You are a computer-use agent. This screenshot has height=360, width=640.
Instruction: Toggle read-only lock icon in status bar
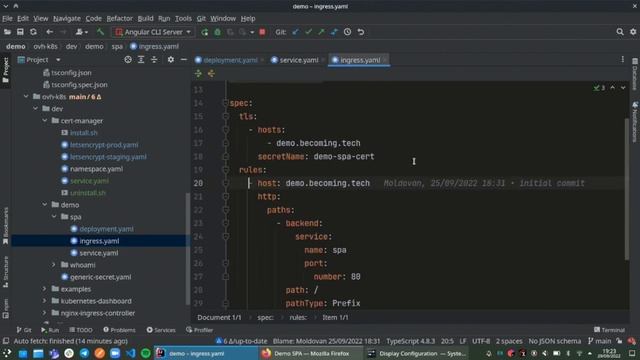620,341
